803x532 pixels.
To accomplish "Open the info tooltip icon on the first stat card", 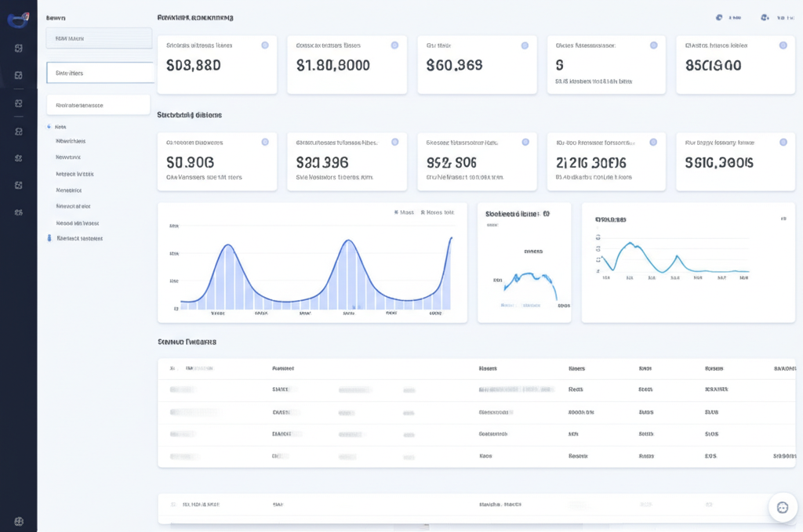I will [x=265, y=45].
